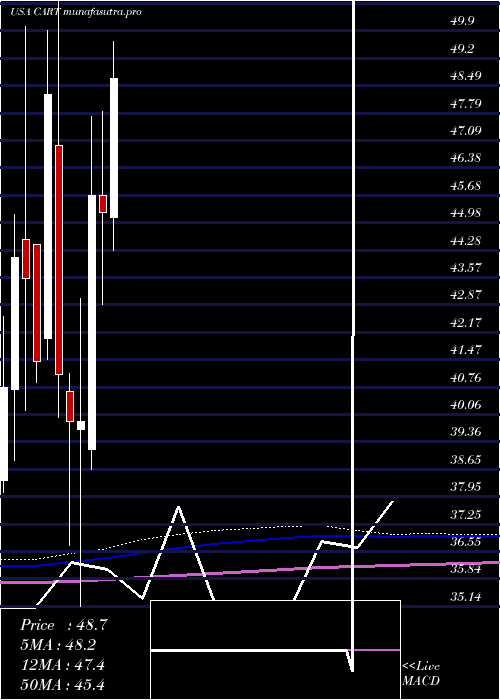Click the small white candlestick near 39.36
Image resolution: width=500 pixels, height=700 pixels.
[x=81, y=425]
